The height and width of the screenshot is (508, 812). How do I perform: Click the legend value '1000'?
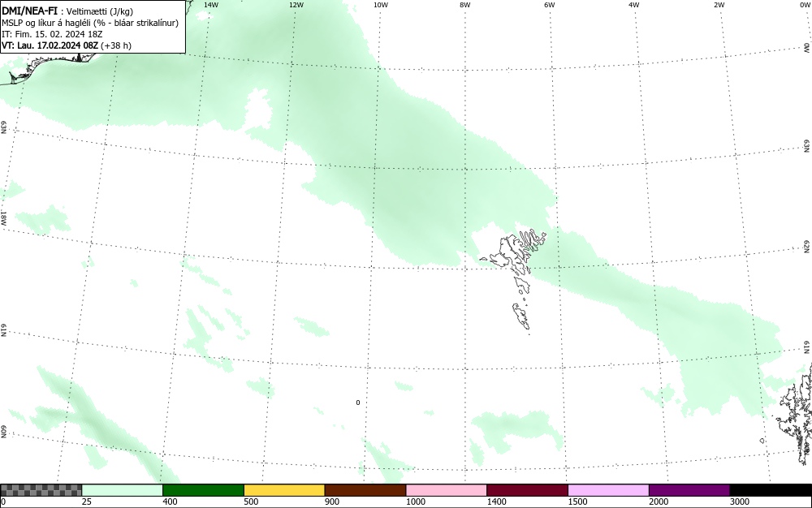pyautogui.click(x=415, y=502)
